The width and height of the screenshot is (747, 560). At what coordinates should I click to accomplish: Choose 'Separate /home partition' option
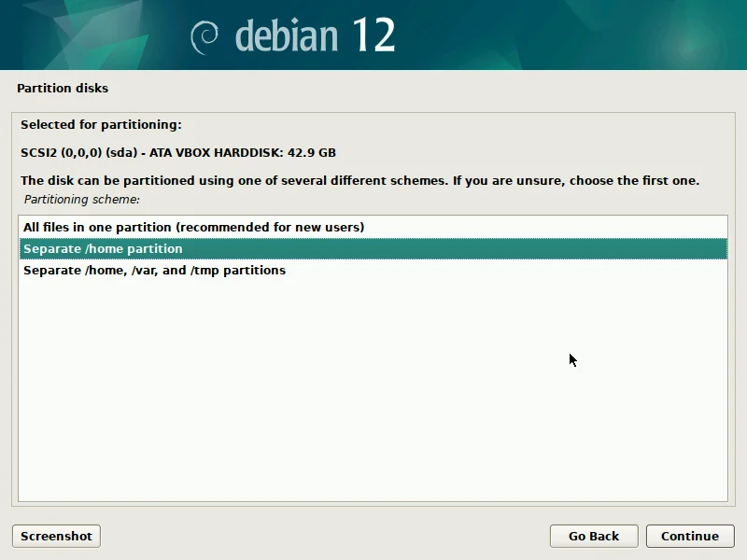point(373,248)
